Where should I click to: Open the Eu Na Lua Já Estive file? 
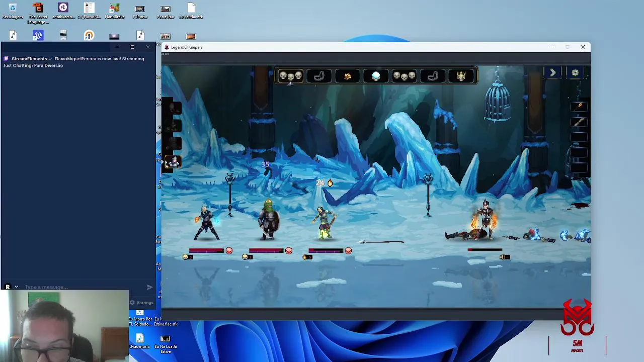165,344
